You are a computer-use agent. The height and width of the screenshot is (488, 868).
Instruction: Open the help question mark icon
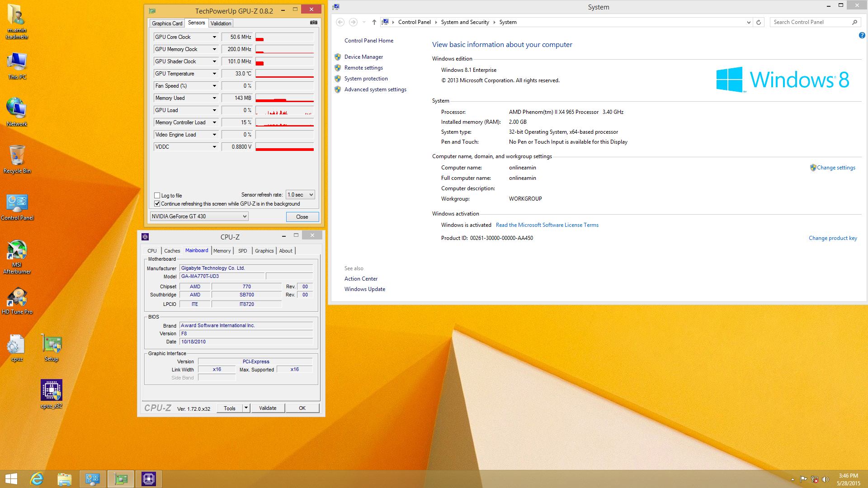(x=862, y=35)
